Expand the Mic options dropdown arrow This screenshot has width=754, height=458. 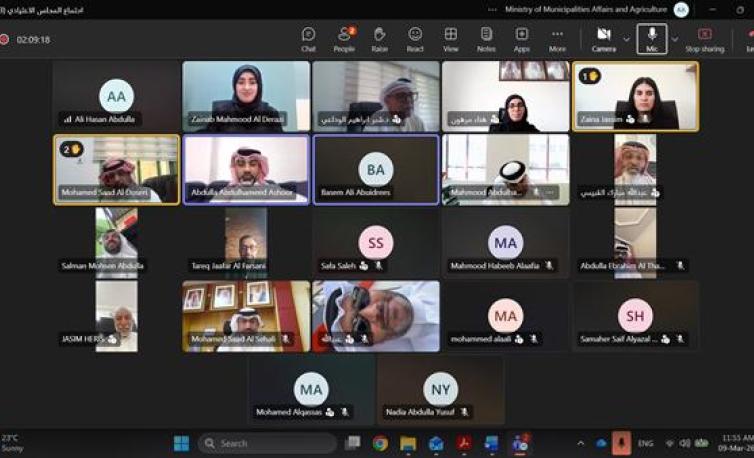tap(675, 39)
